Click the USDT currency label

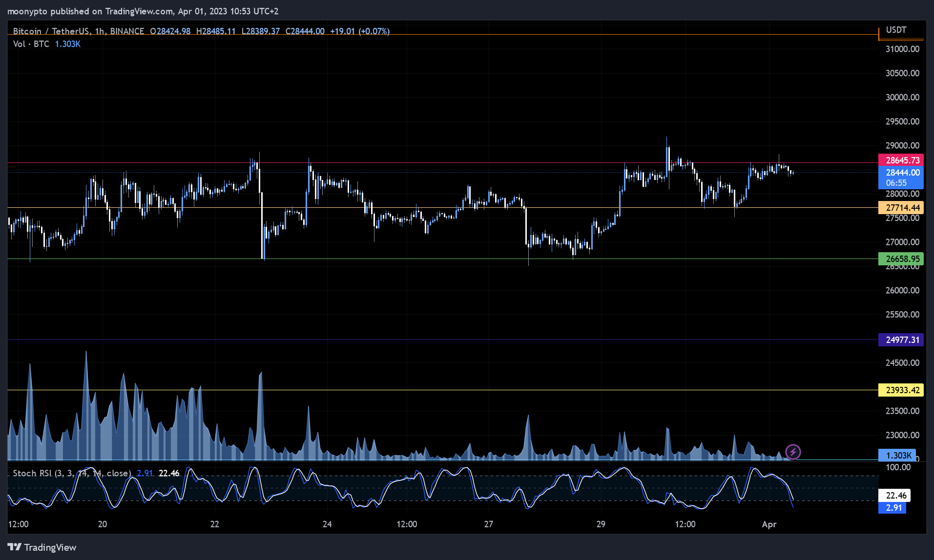click(896, 30)
